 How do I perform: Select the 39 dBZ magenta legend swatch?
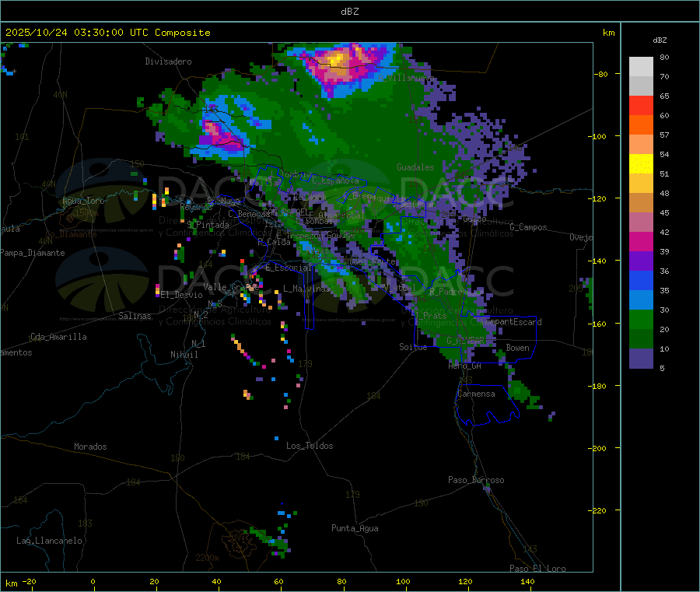coord(641,241)
